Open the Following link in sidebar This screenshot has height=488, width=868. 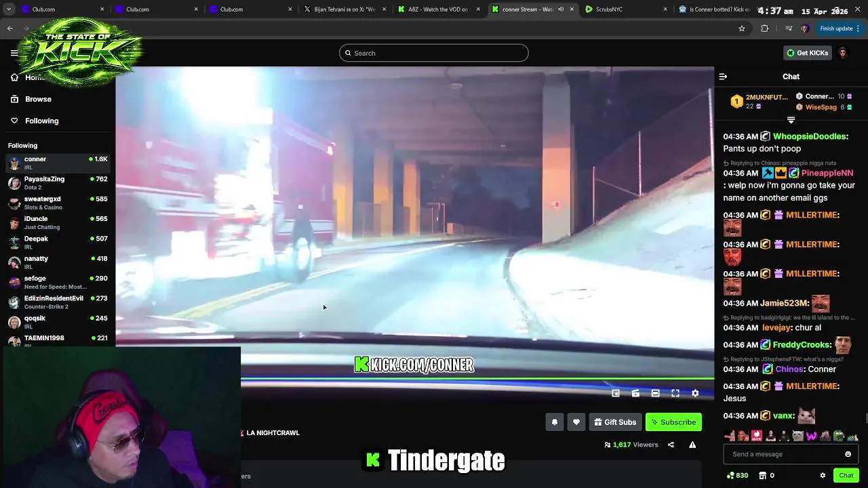(x=42, y=121)
